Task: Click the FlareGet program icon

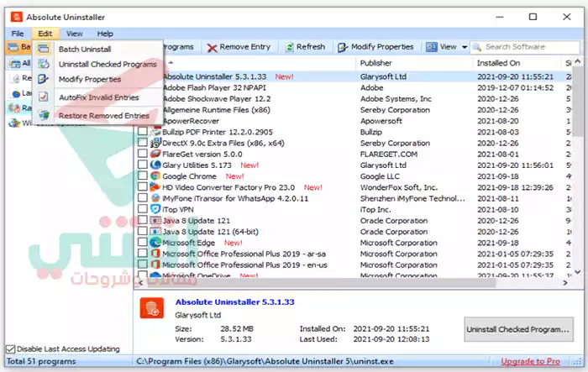Action: pyautogui.click(x=155, y=154)
